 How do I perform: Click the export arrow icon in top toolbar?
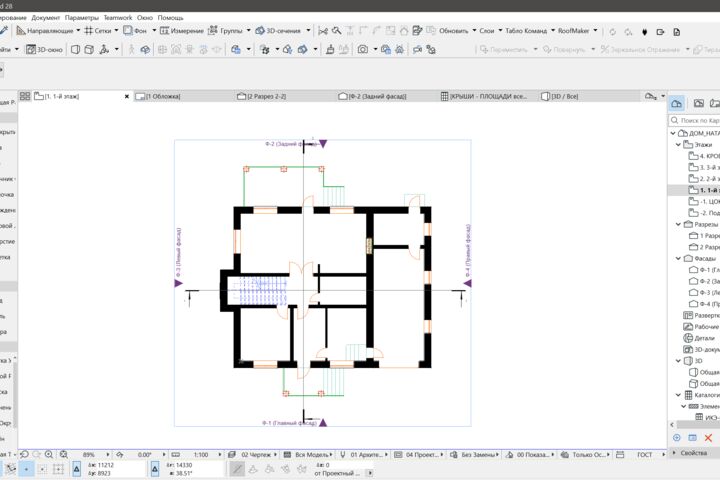point(660,32)
